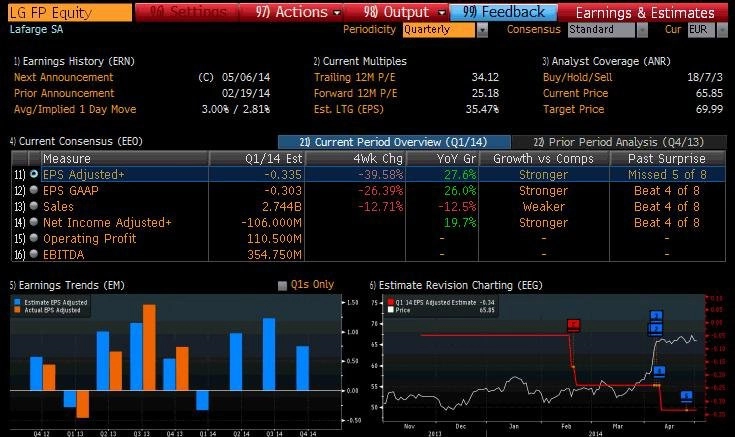Click the Buy/Hold/Sell value 18/7/3
Screen dimensions: 735x437
tap(705, 77)
